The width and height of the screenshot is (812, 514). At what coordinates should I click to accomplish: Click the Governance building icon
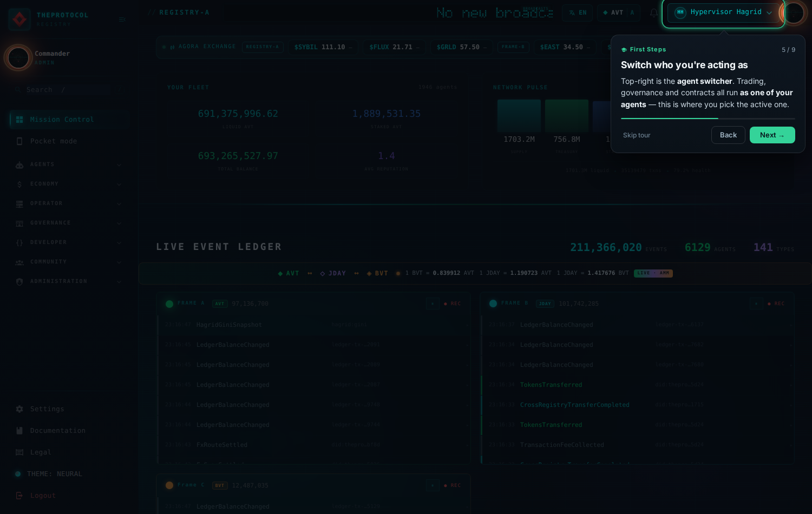[x=19, y=223]
